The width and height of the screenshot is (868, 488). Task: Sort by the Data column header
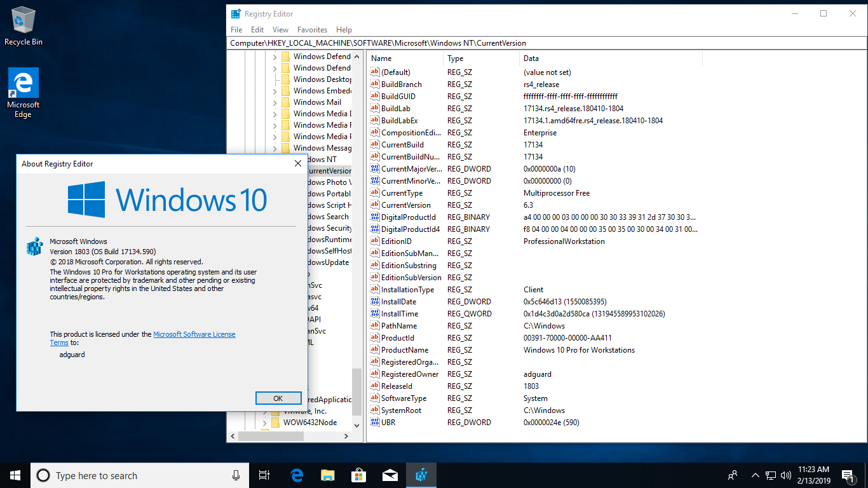click(x=611, y=58)
